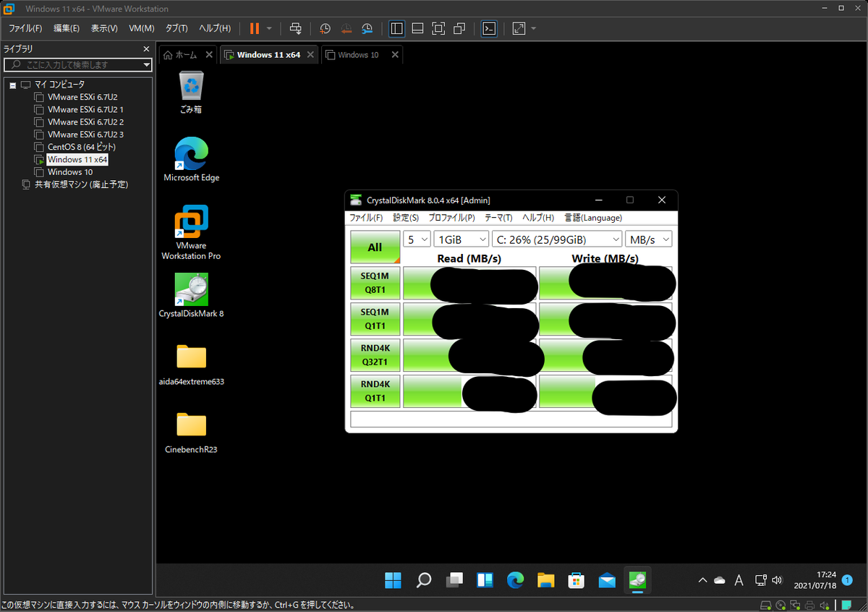Image resolution: width=868 pixels, height=612 pixels.
Task: Select the CinebenchR23 folder
Action: [191, 433]
